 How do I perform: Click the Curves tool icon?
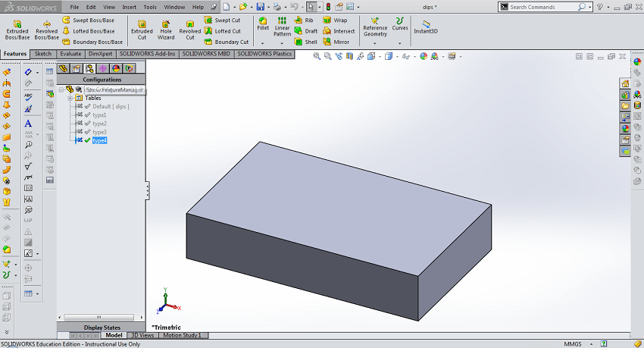click(x=399, y=24)
